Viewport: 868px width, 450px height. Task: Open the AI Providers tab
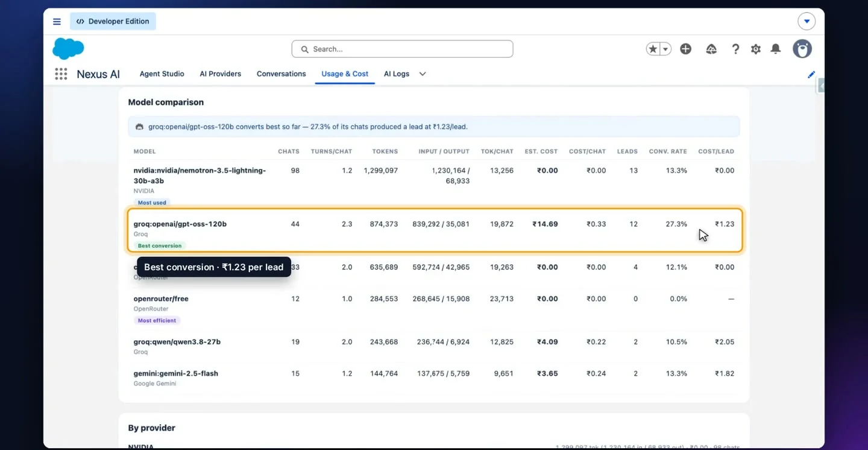point(221,74)
